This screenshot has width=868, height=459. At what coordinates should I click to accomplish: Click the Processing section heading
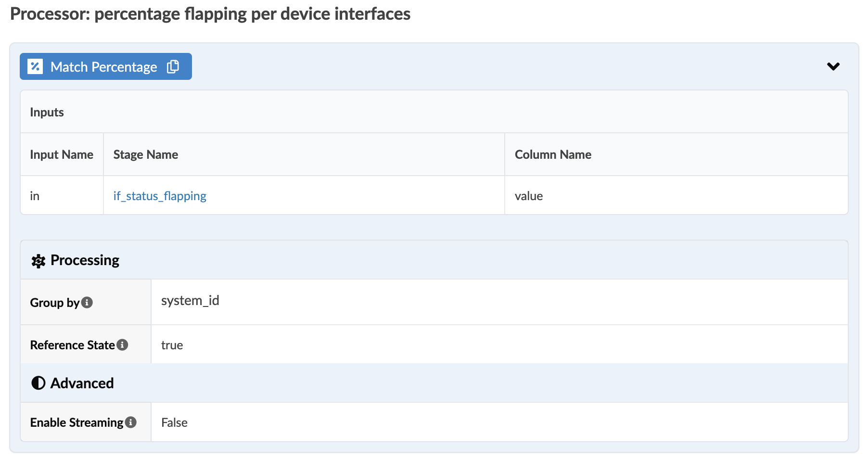85,260
